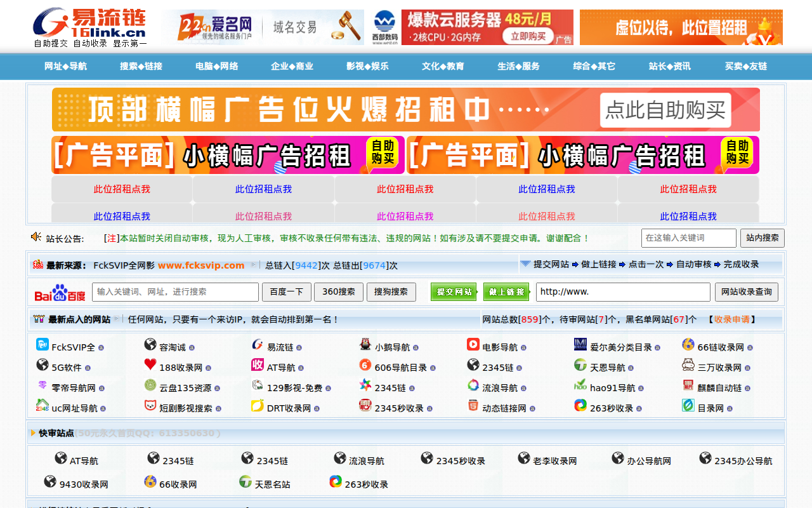Click the 网站收录查询 button
This screenshot has width=812, height=508.
click(x=747, y=292)
